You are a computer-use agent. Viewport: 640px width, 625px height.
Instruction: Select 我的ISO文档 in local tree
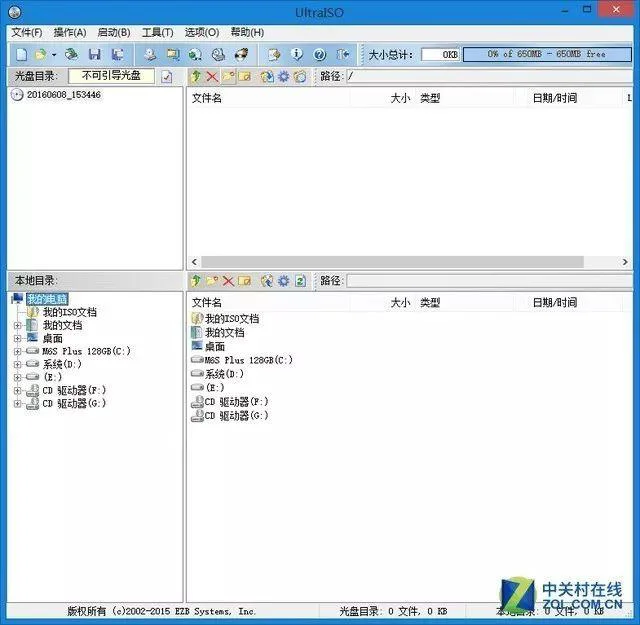(x=70, y=312)
